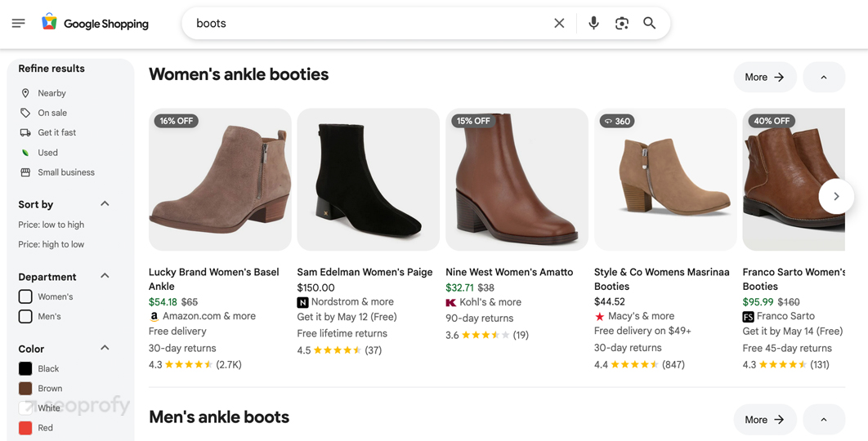Viewport: 868px width, 441px height.
Task: Click the 4.3 rating with 2.7K reviews
Action: (x=195, y=364)
